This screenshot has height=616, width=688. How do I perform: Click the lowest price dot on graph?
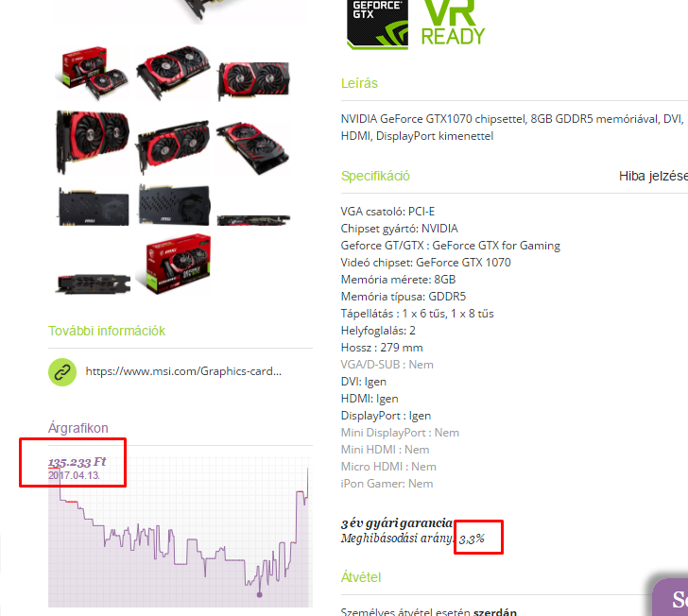tap(259, 595)
